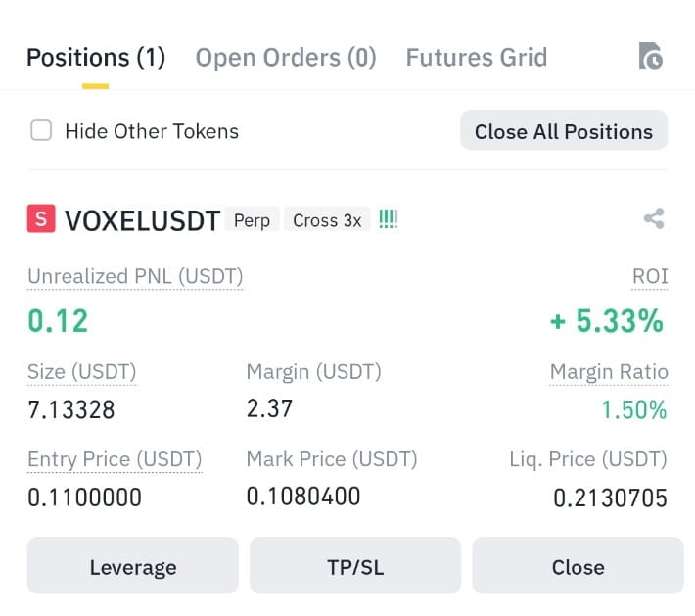The width and height of the screenshot is (695, 616).
Task: Tap the Entry Price (USDT) label
Action: tap(115, 459)
